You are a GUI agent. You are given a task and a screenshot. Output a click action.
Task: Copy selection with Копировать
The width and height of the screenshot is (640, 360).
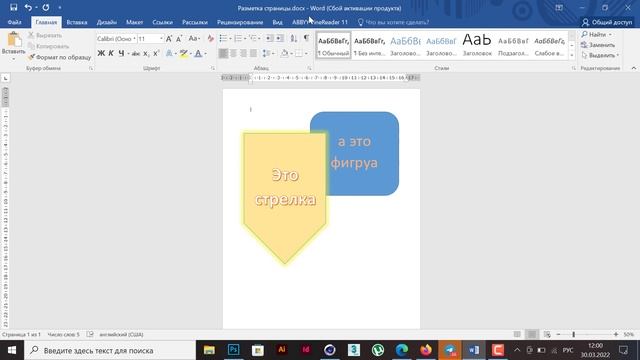(x=48, y=46)
